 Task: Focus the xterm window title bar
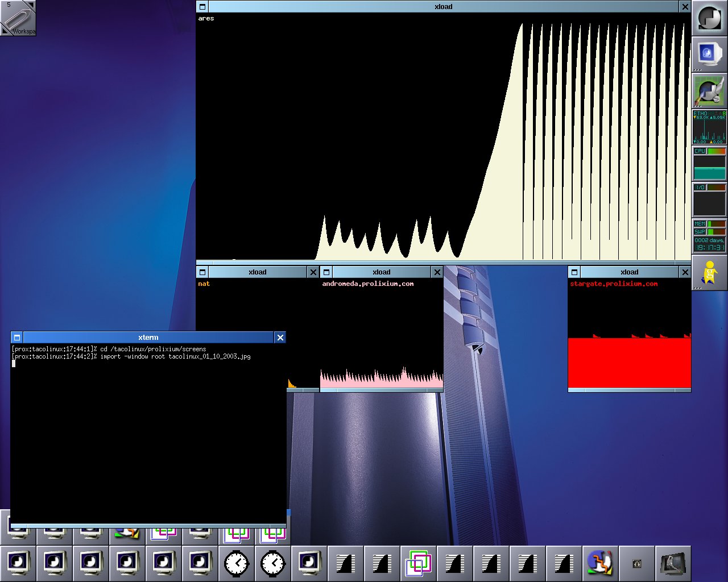click(x=148, y=338)
